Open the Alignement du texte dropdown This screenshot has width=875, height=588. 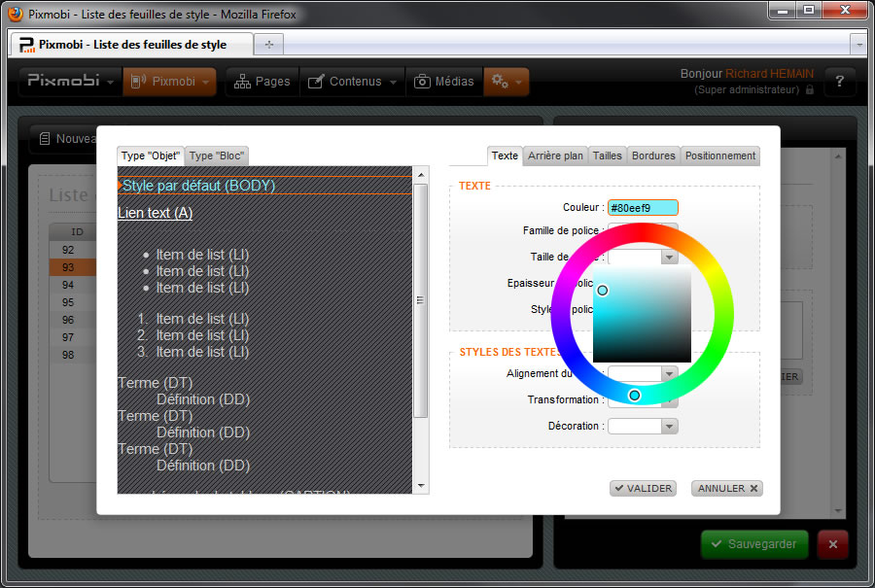click(x=669, y=373)
